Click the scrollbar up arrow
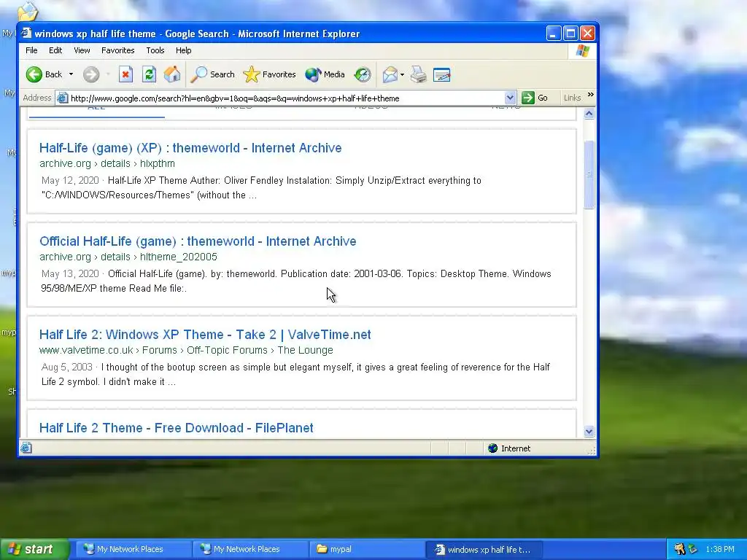 [589, 113]
